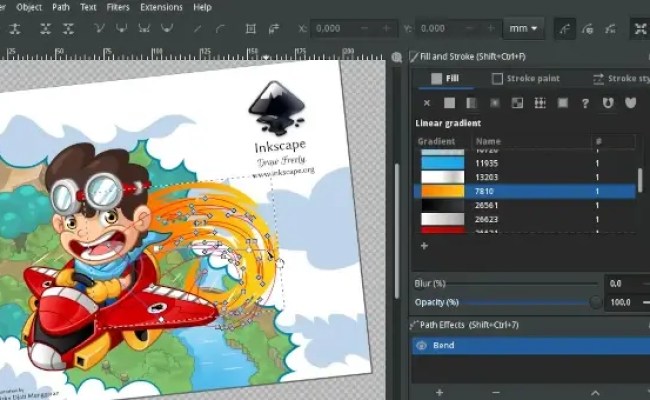
Task: Switch to the Stroke paint tab
Action: click(x=526, y=78)
